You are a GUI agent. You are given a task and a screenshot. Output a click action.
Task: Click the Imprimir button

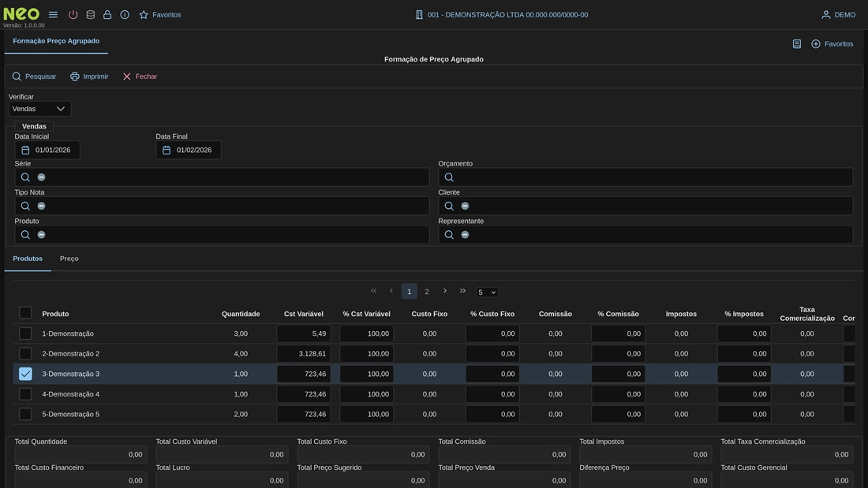(x=89, y=76)
